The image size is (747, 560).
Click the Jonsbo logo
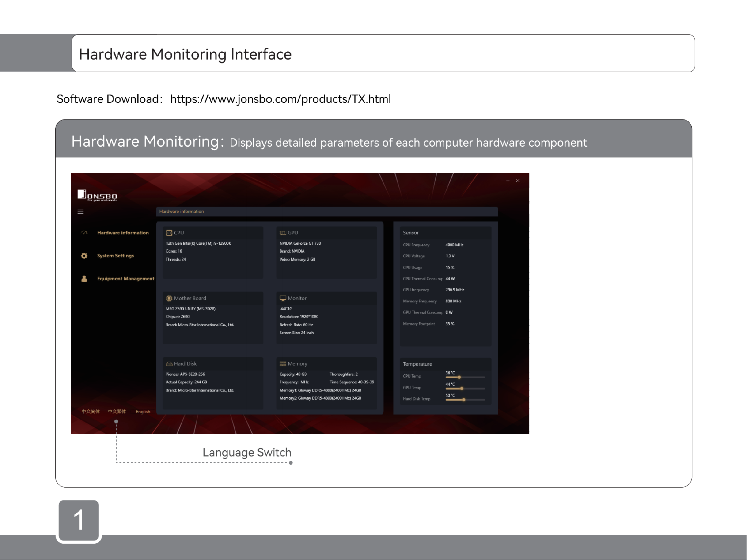[x=97, y=195]
